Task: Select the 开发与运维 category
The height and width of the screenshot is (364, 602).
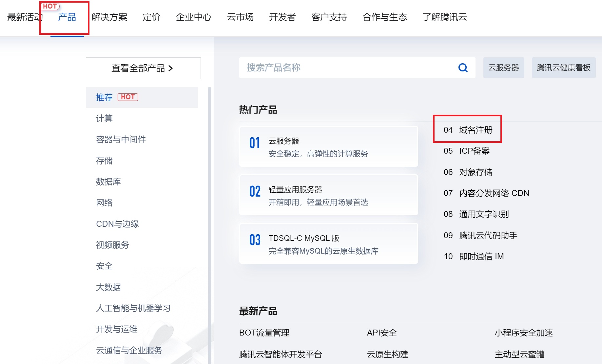Action: pos(117,329)
